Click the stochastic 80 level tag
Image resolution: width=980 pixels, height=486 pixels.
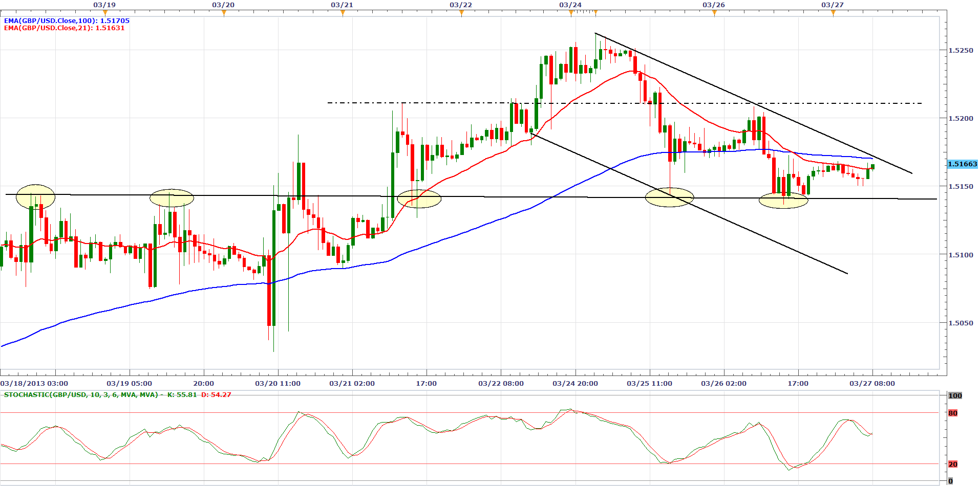[x=953, y=413]
